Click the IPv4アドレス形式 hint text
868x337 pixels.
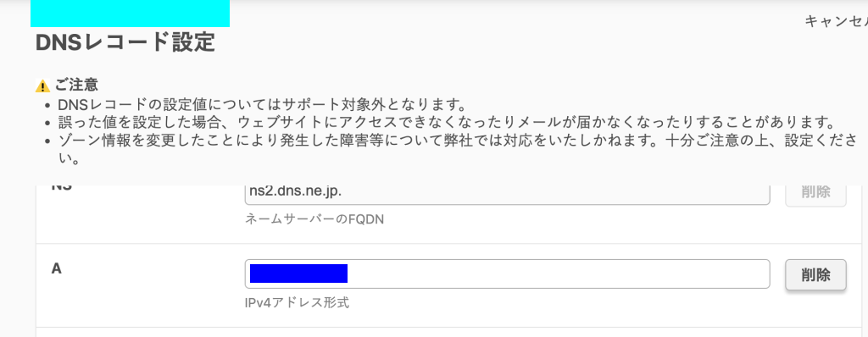[298, 303]
